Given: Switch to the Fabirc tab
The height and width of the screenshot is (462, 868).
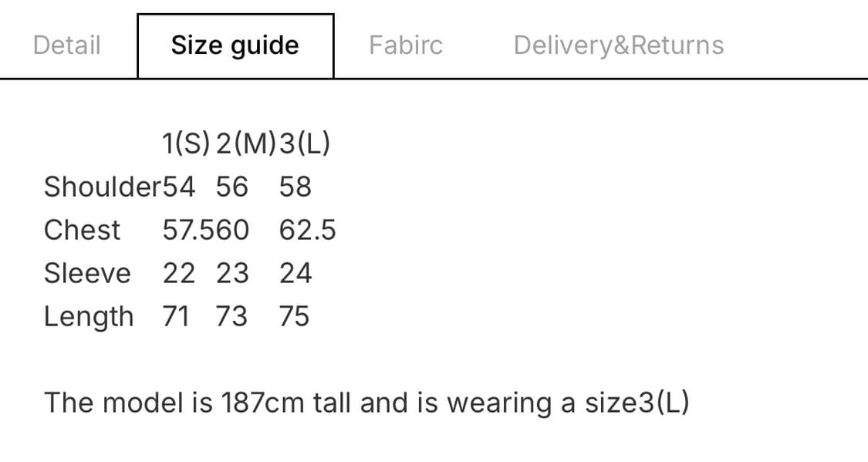Looking at the screenshot, I should [406, 46].
